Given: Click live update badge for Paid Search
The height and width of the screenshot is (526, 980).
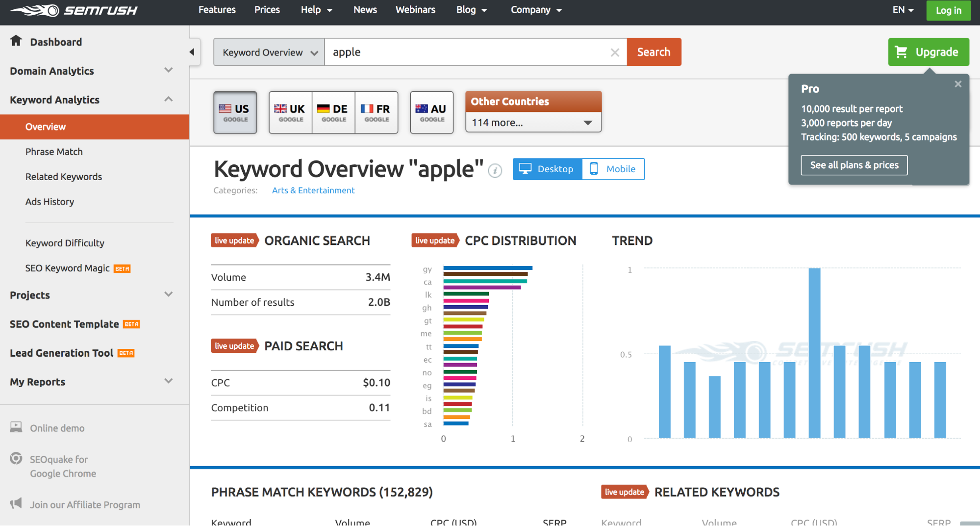Looking at the screenshot, I should tap(235, 346).
